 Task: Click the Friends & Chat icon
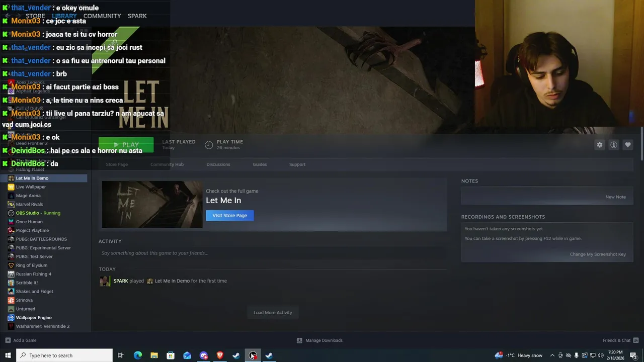(x=635, y=340)
